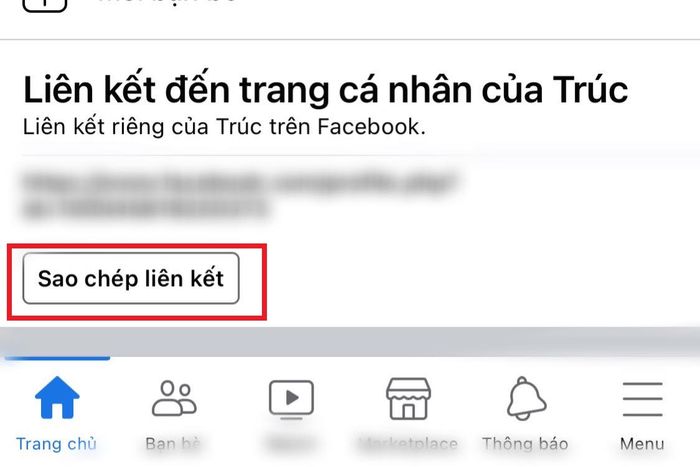Screen dimensions: 700x467
Task: Tap the 'Liên kết đến trang cá nhân của Trúc' heading
Action: (325, 90)
